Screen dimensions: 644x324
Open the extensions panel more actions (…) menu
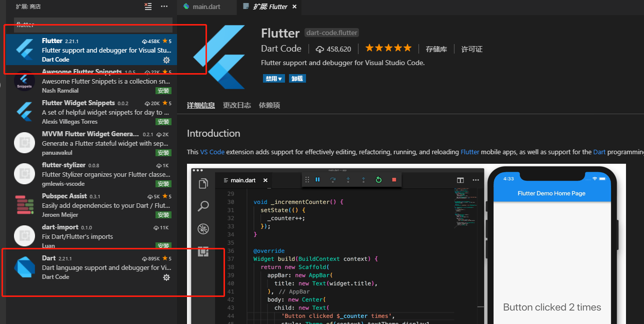pyautogui.click(x=164, y=7)
